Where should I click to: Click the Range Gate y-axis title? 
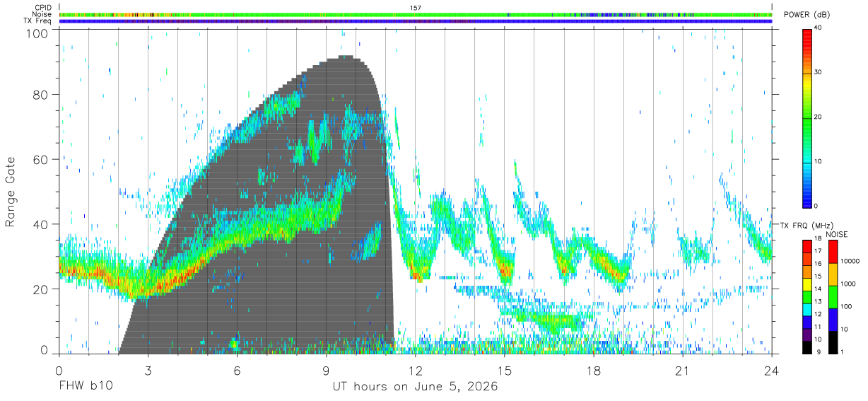pyautogui.click(x=11, y=192)
